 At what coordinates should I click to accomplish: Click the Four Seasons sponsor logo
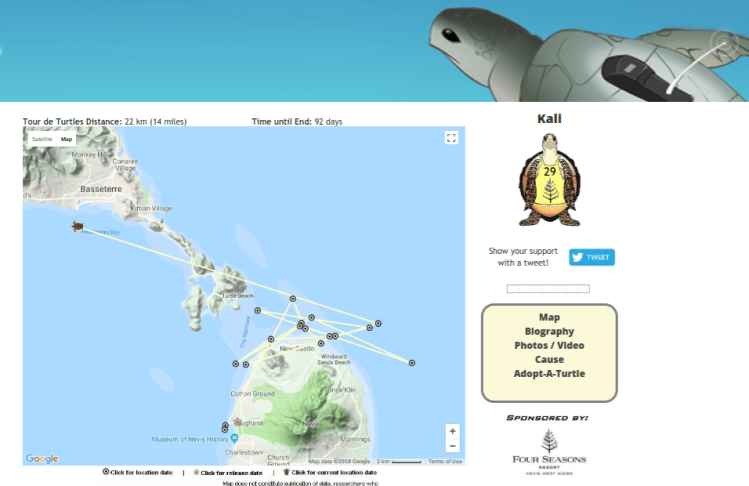(x=548, y=450)
